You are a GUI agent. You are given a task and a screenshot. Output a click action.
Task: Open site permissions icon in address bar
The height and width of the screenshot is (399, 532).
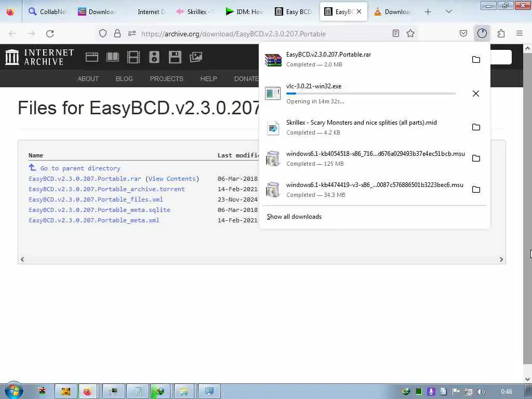[x=132, y=33]
